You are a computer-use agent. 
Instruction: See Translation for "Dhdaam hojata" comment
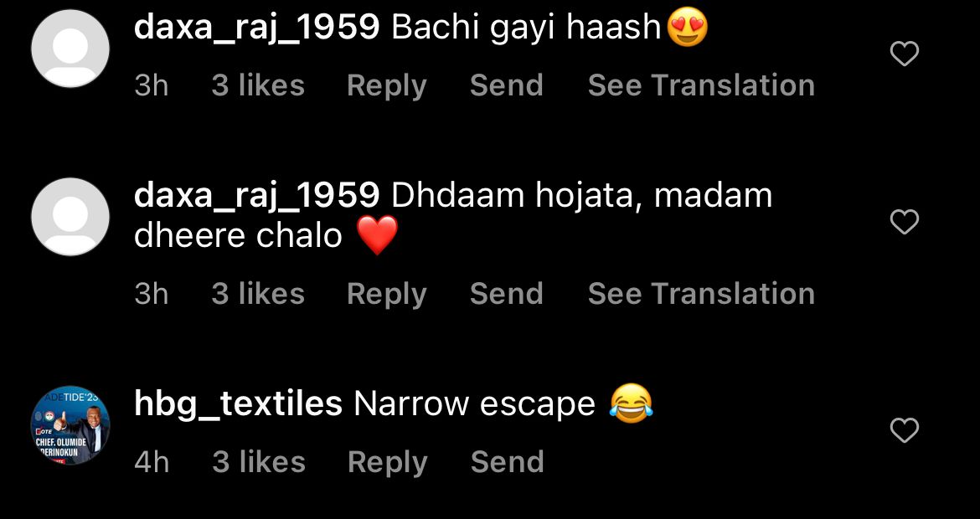point(701,294)
